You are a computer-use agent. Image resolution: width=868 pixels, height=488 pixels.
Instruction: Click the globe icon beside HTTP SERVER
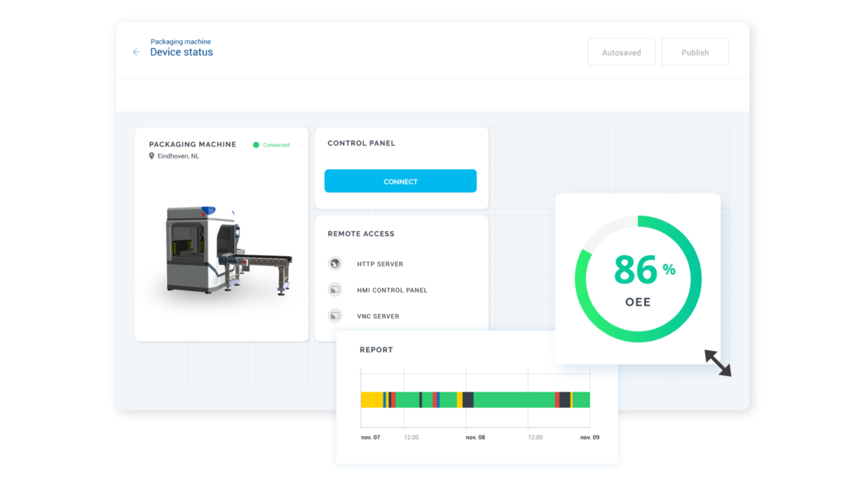(335, 263)
